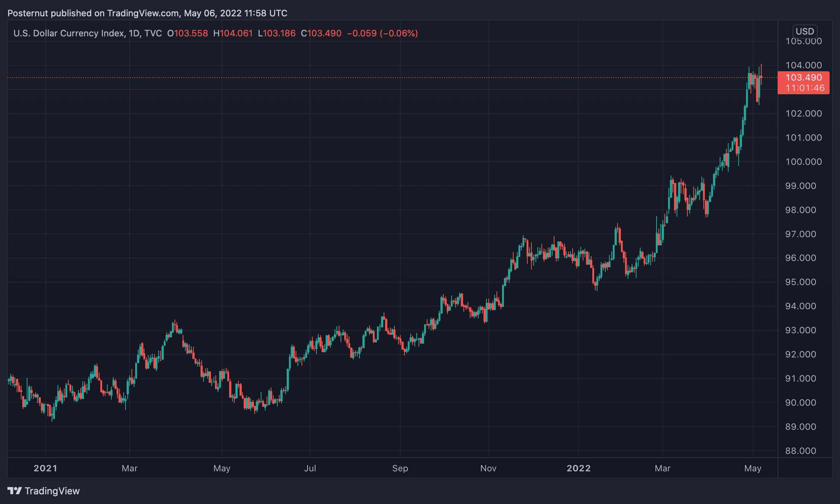Click the Jul time axis label
Screen dimensions: 840x504
click(310, 468)
